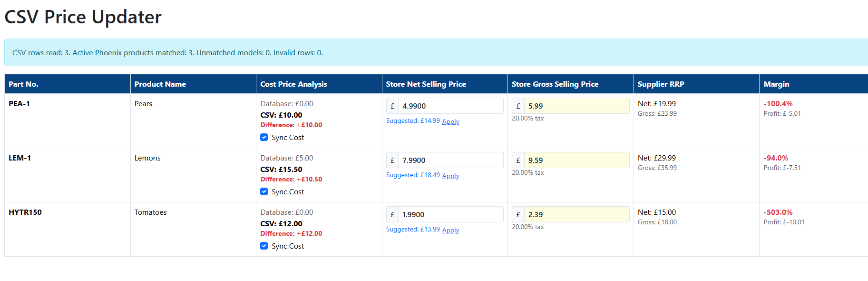Click Difference: +£10.00 text

pyautogui.click(x=291, y=125)
